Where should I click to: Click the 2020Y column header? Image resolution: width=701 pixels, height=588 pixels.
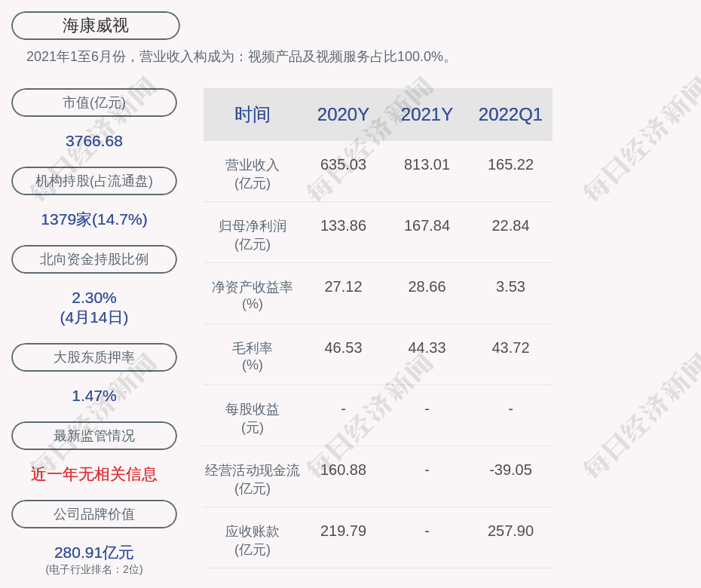coord(343,115)
